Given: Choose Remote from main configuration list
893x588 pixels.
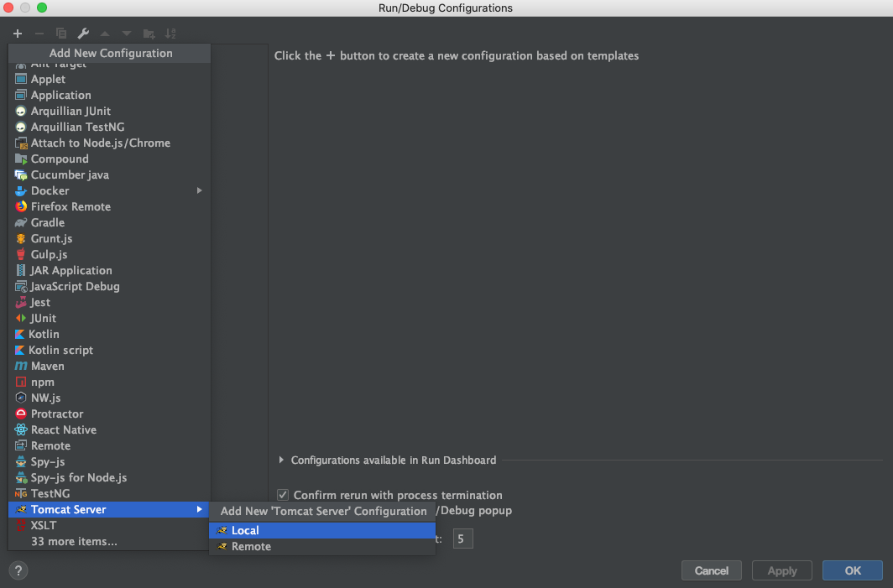Looking at the screenshot, I should coord(109,445).
